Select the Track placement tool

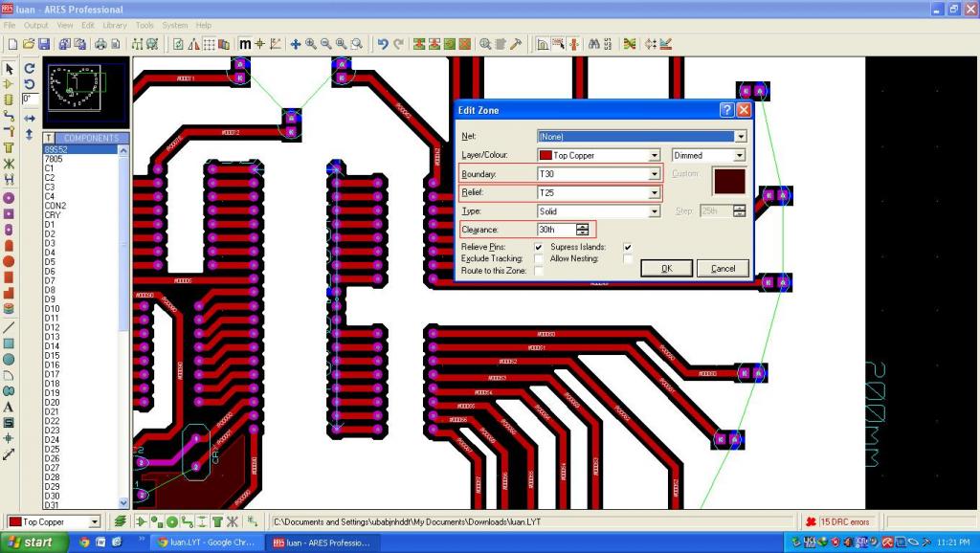[9, 116]
